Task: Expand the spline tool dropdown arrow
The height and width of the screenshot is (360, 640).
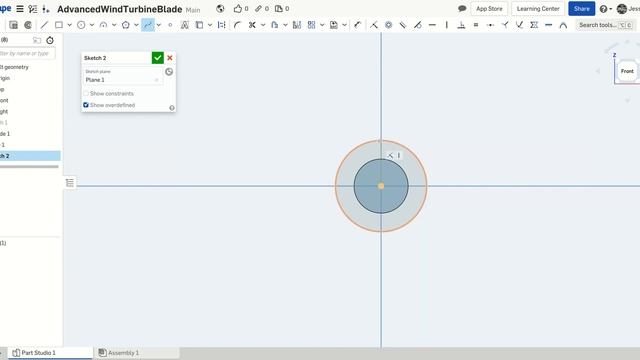Action: pos(159,25)
